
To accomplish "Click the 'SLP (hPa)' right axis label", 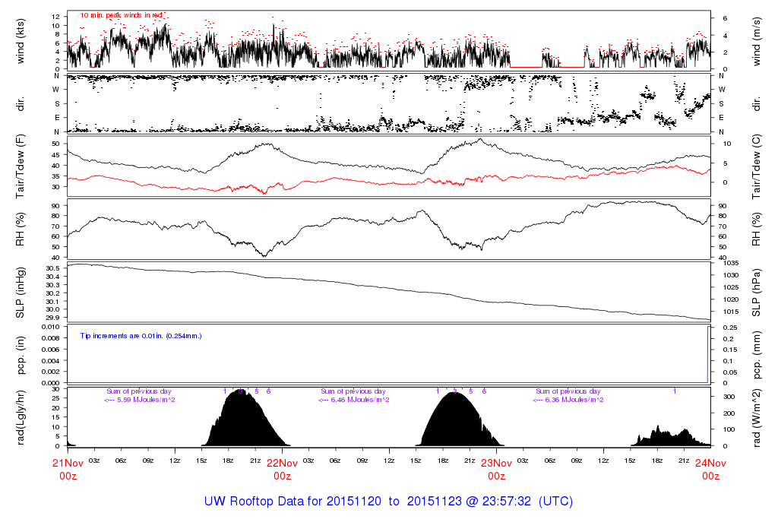I will pyautogui.click(x=757, y=293).
